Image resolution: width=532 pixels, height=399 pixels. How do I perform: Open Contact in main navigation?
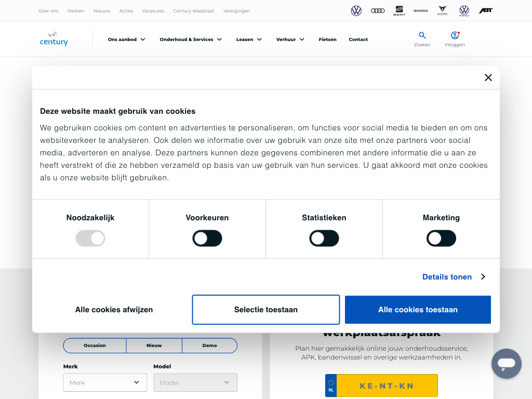(x=358, y=39)
